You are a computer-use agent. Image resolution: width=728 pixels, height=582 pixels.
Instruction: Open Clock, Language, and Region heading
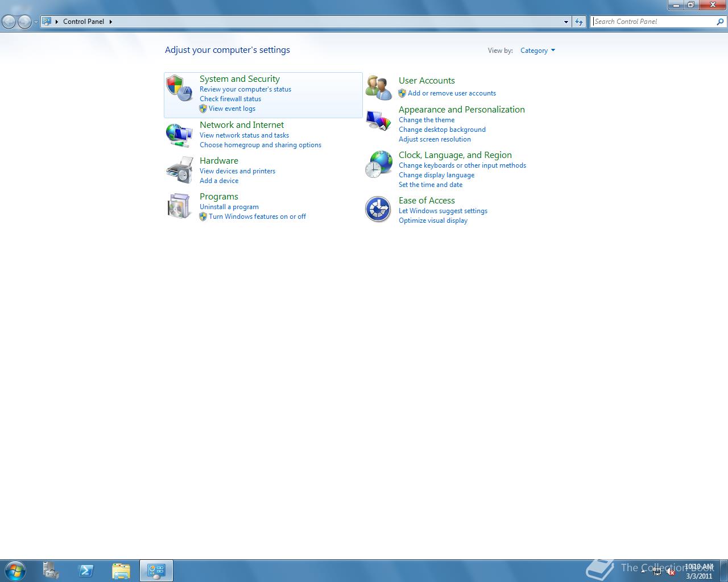click(455, 155)
